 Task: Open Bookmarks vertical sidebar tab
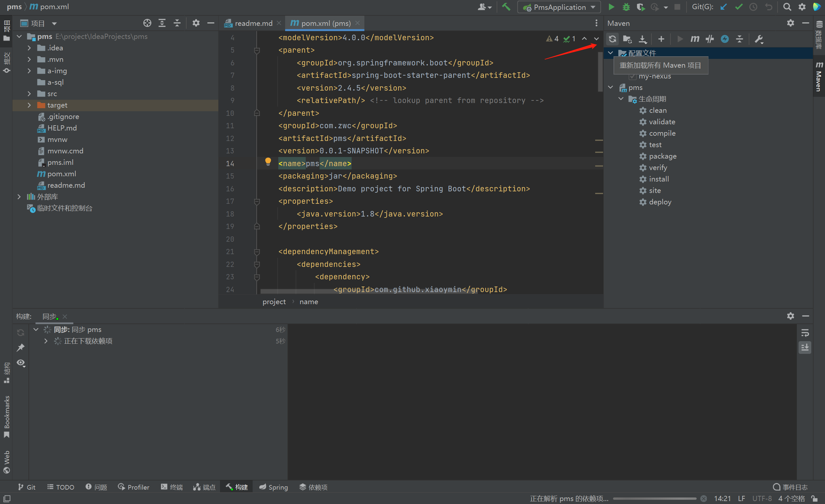point(6,416)
